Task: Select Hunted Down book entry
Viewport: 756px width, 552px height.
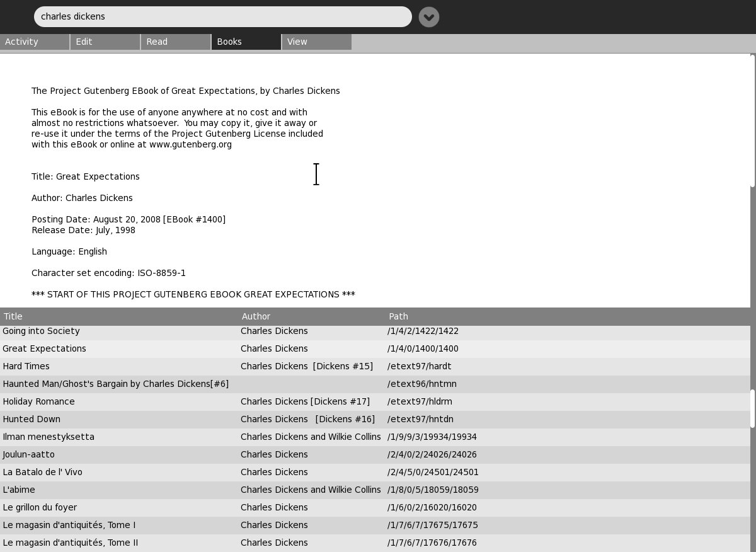Action: 31,419
